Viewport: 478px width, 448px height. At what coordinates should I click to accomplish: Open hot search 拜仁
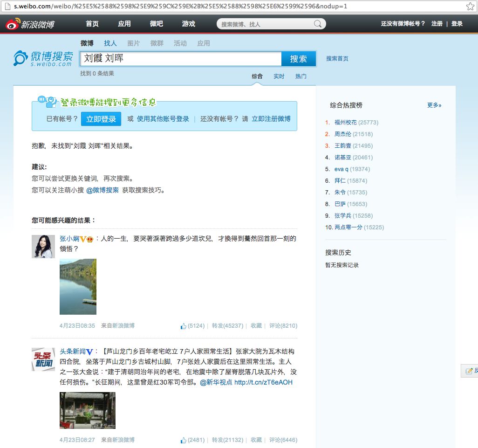(x=340, y=180)
